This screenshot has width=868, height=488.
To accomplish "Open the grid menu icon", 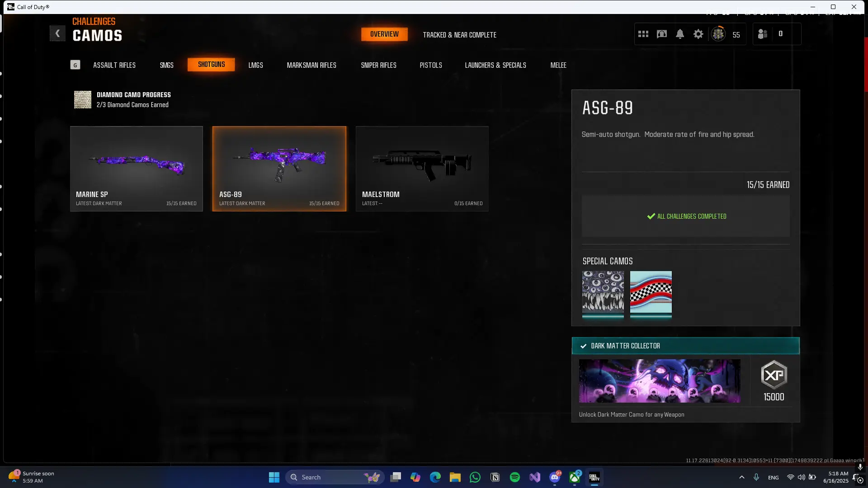I will click(x=643, y=34).
